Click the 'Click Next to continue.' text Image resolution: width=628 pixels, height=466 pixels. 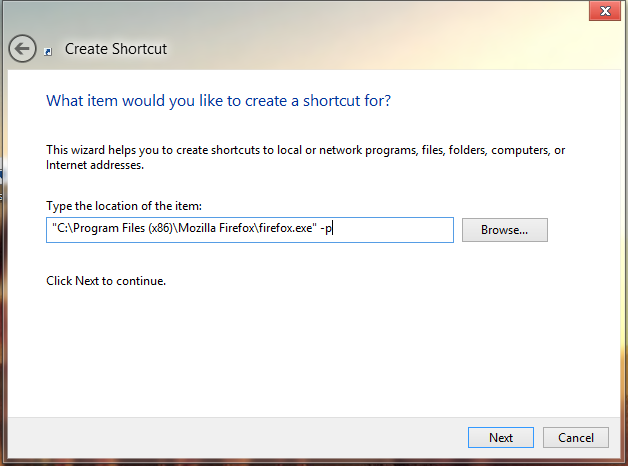tap(106, 281)
